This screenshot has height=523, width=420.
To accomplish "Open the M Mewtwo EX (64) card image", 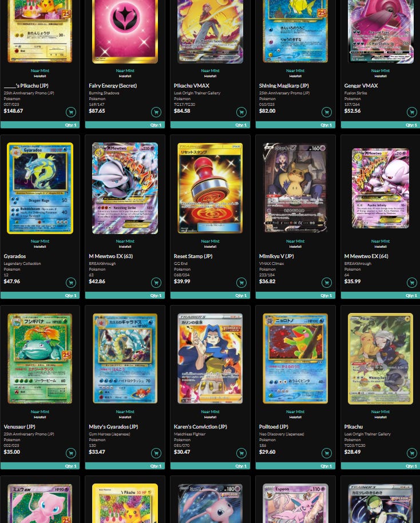I will click(x=381, y=188).
